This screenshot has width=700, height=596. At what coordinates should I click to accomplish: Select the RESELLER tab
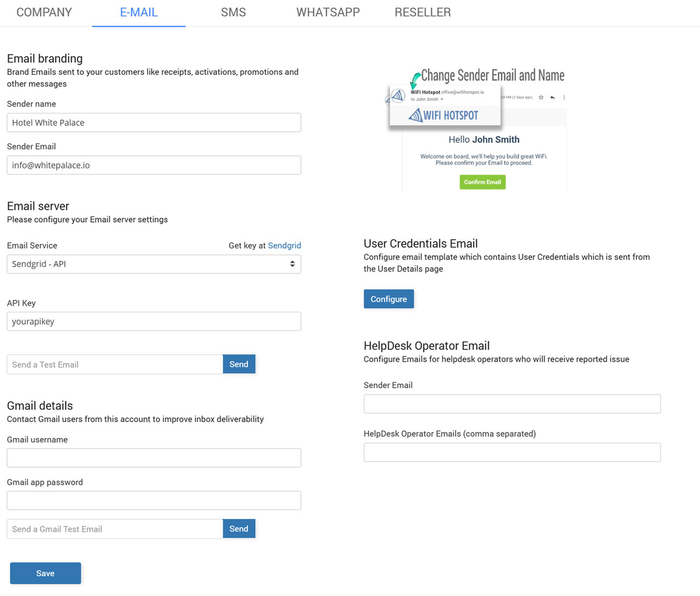pos(422,12)
